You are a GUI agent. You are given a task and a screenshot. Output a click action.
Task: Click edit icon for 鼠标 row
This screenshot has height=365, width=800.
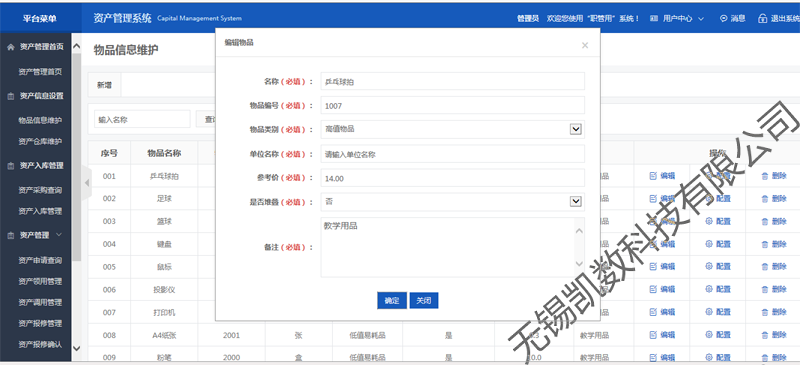pyautogui.click(x=653, y=266)
